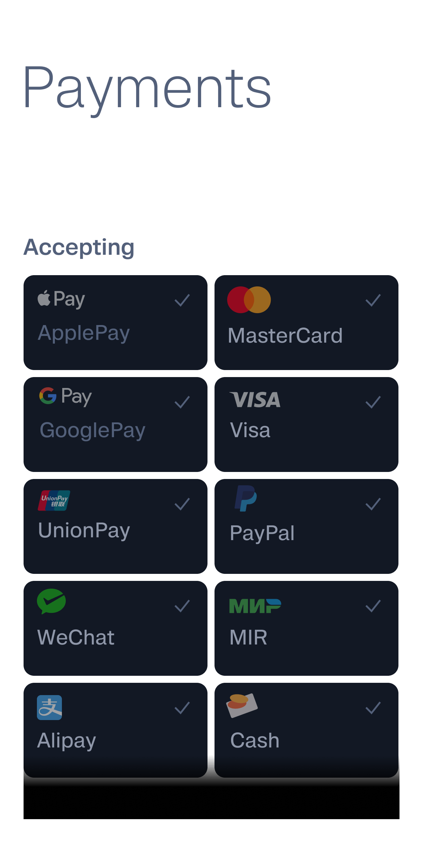Image resolution: width=422 pixels, height=868 pixels.
Task: Uncheck the MasterCard checkmark
Action: pos(373,300)
